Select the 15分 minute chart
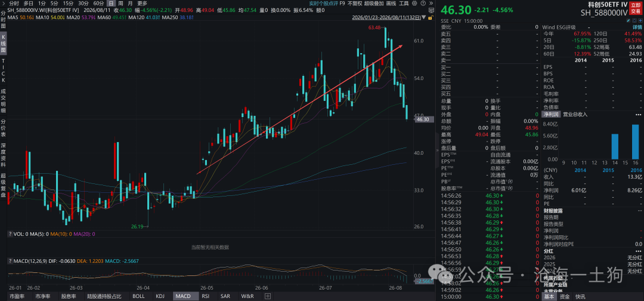 click(x=68, y=4)
